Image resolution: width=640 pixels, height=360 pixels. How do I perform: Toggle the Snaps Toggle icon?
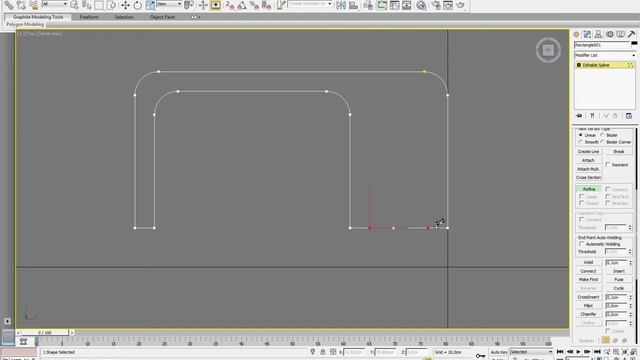point(230,5)
